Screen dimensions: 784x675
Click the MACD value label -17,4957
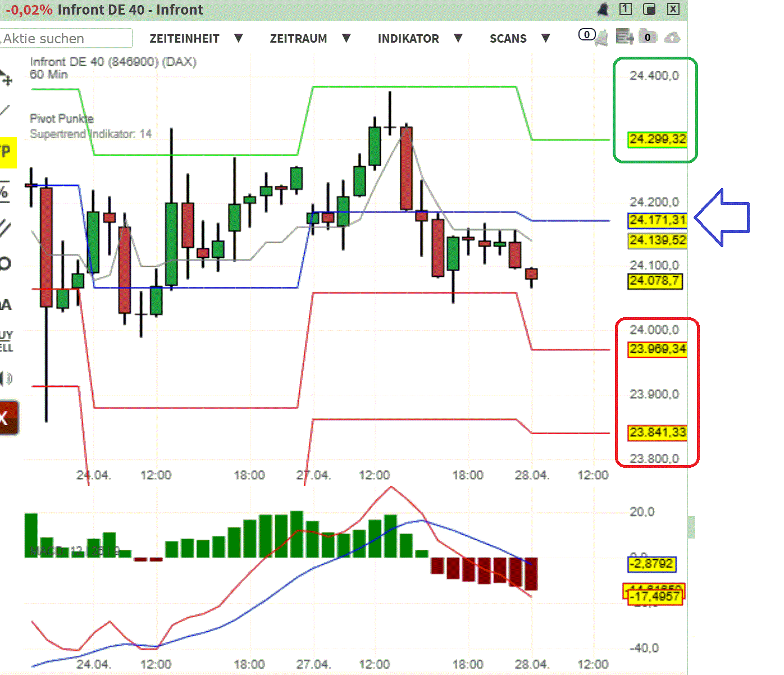pyautogui.click(x=654, y=596)
